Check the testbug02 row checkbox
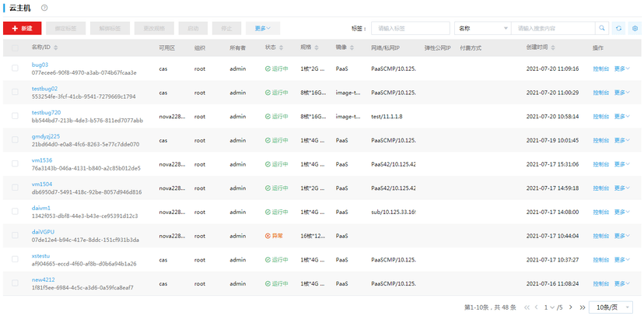Viewport: 644px width, 316px height. 16,92
